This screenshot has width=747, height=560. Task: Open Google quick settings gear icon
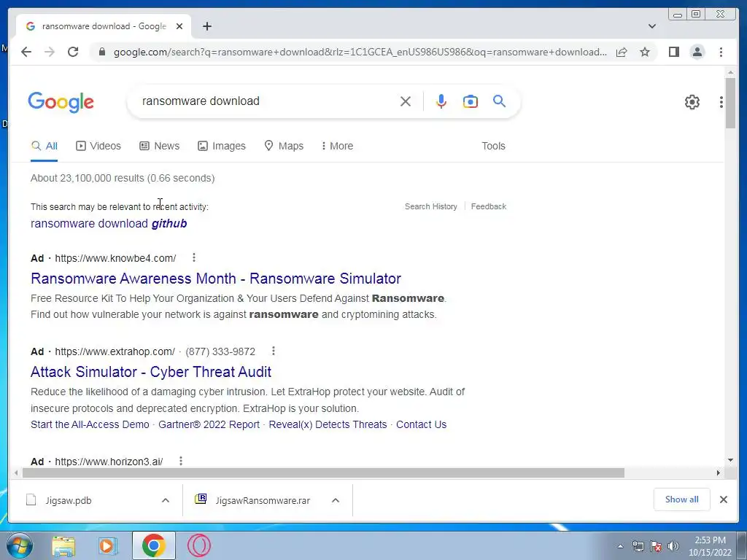(x=692, y=102)
